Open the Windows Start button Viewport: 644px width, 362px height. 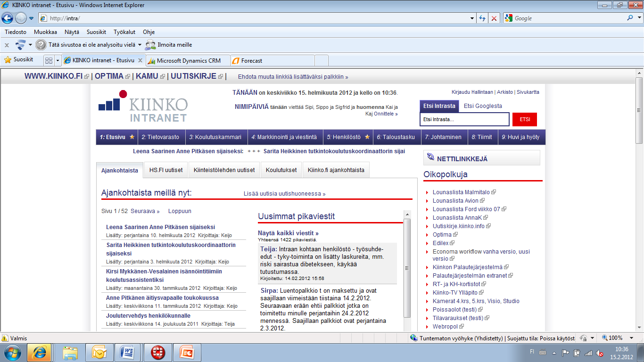click(x=12, y=353)
